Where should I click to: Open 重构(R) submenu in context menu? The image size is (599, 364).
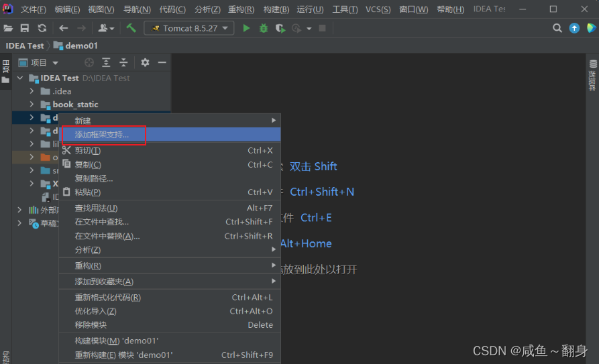point(170,265)
